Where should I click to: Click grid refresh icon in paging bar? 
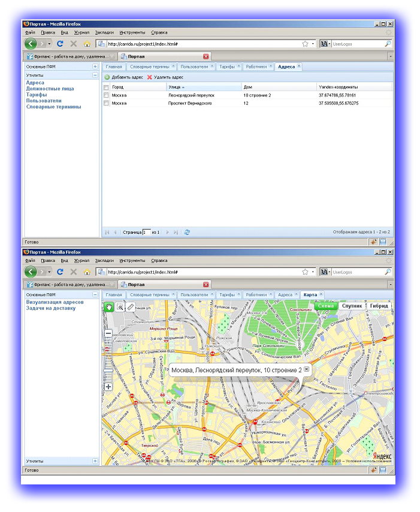tap(187, 233)
